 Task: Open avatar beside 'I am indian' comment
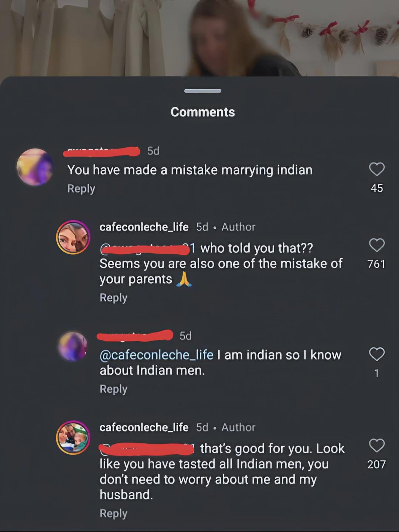(73, 346)
